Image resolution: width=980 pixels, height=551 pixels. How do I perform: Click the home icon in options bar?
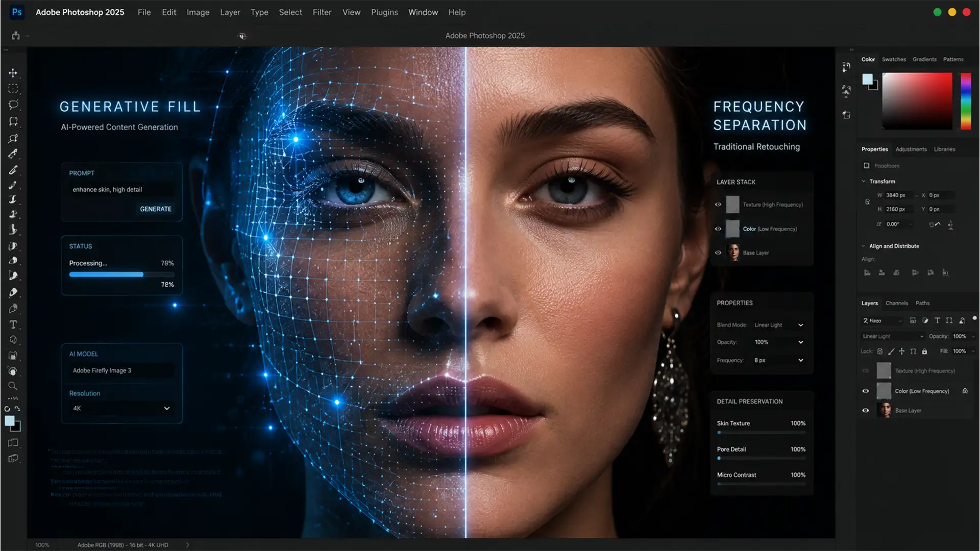[x=16, y=35]
